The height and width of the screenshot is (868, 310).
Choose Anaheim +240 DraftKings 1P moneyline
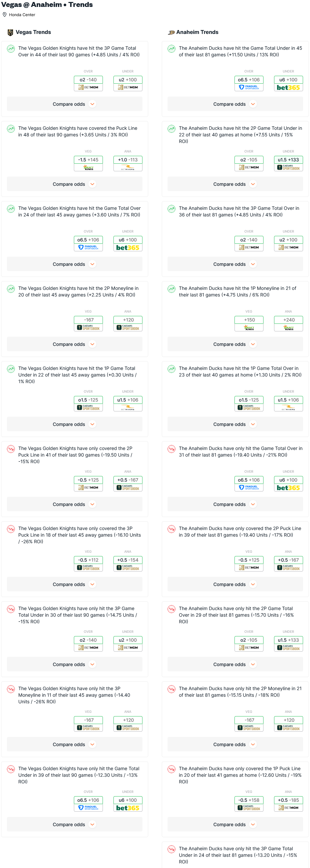click(289, 323)
